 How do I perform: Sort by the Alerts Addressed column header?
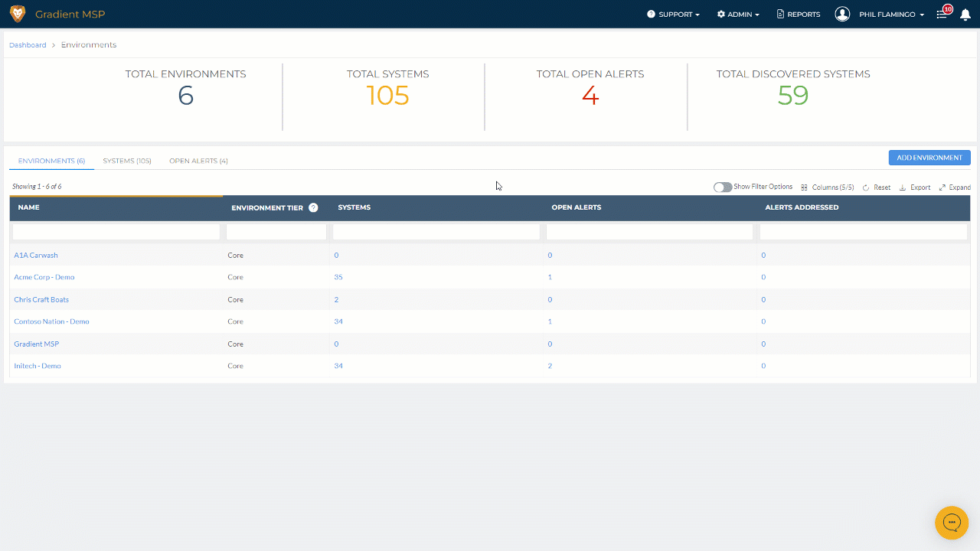[x=864, y=207]
